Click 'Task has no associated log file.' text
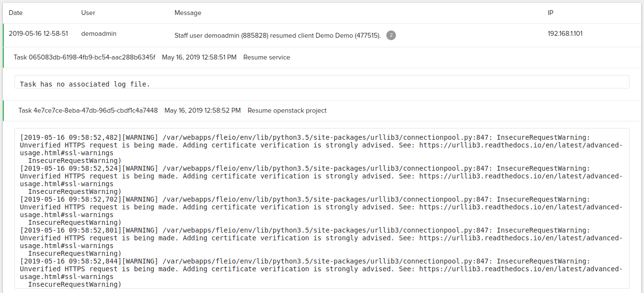The image size is (644, 293). (85, 84)
